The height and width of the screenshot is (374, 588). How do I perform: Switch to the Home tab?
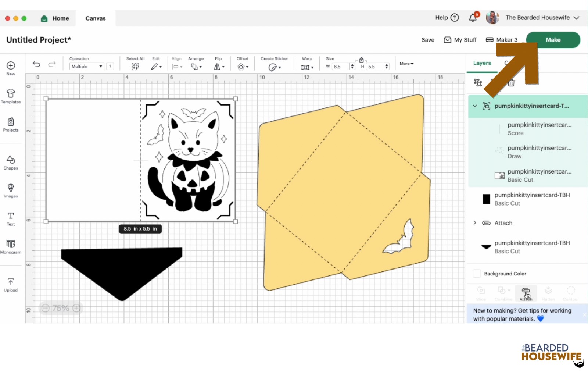(55, 18)
